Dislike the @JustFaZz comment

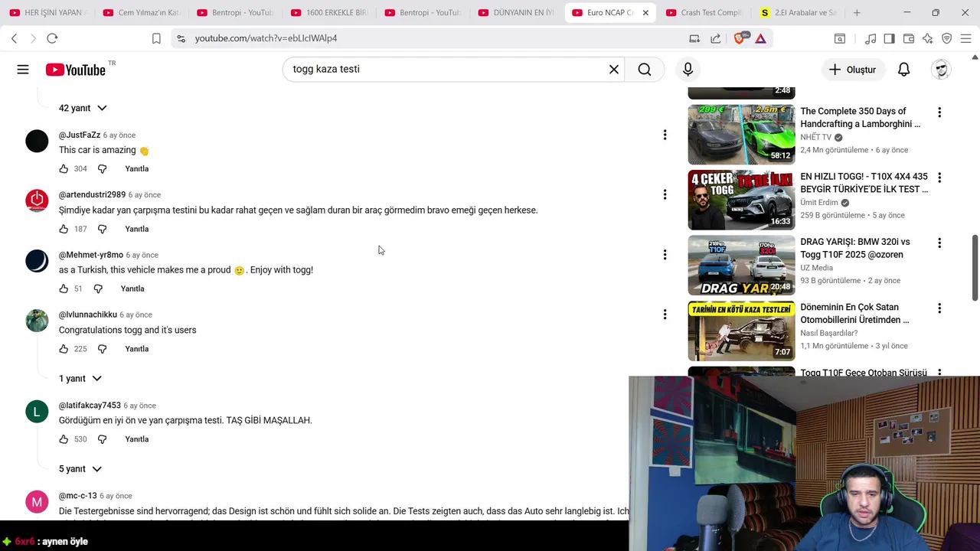[x=102, y=168]
